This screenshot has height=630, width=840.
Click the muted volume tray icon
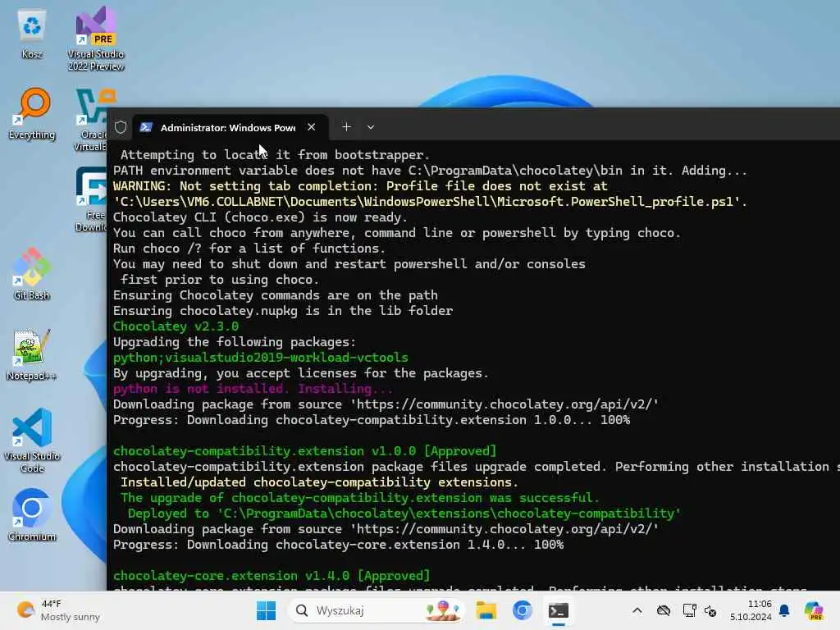click(x=710, y=610)
